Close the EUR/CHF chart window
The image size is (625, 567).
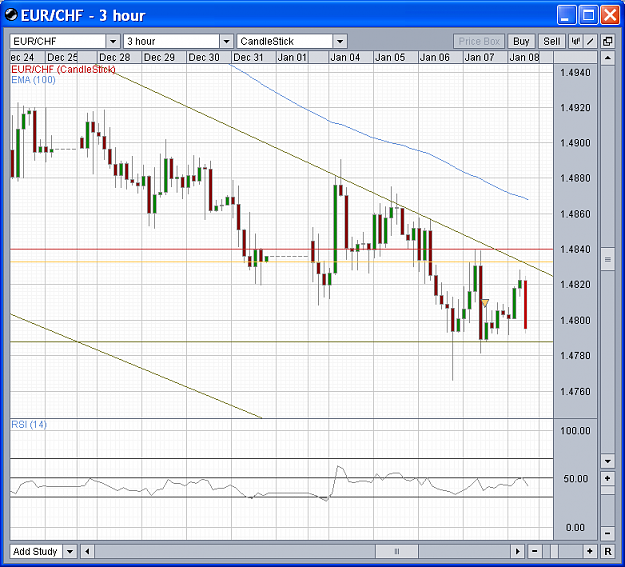[610, 16]
